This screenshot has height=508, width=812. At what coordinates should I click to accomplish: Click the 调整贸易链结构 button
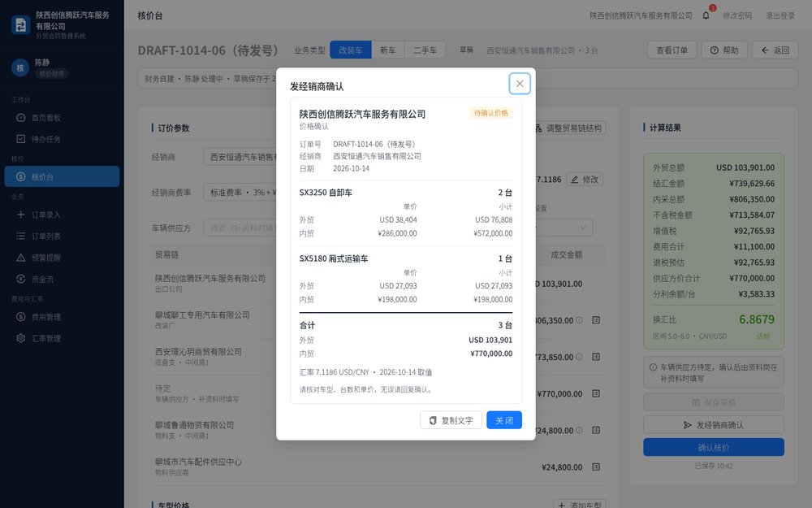(x=568, y=128)
